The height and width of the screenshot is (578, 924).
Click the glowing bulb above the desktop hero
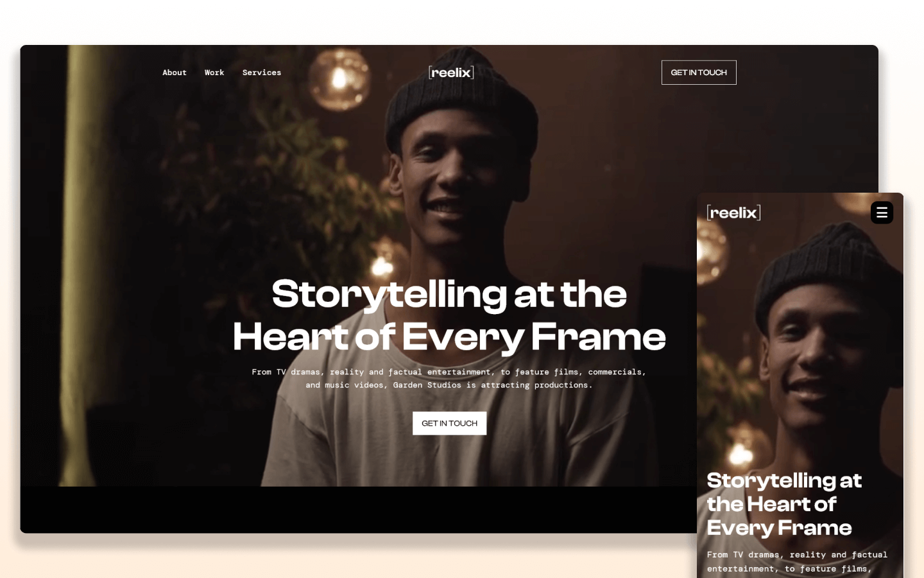point(339,79)
